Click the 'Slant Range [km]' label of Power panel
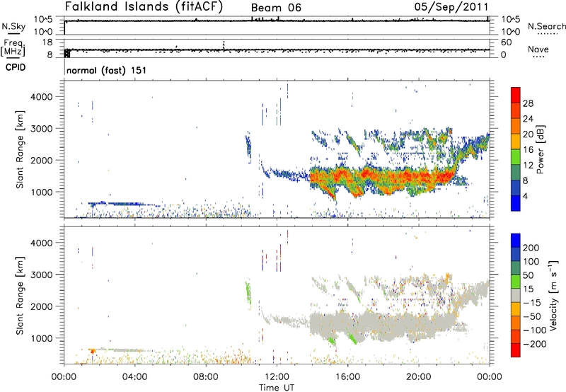Image resolution: width=566 pixels, height=392 pixels. (x=20, y=149)
